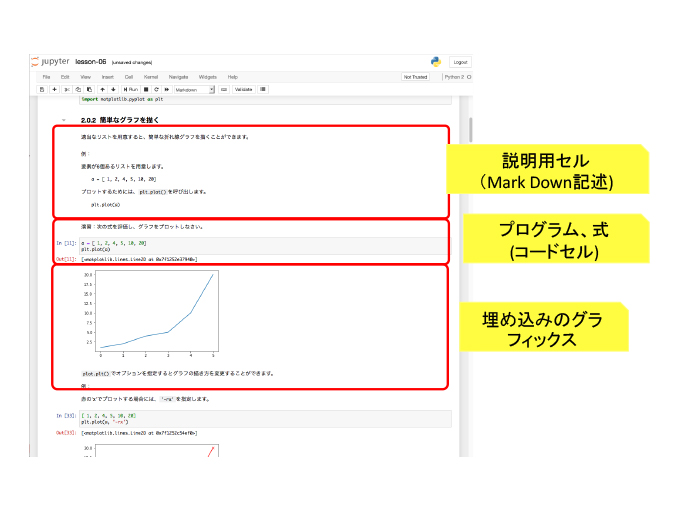
Task: Move the selected cell down
Action: [112, 89]
